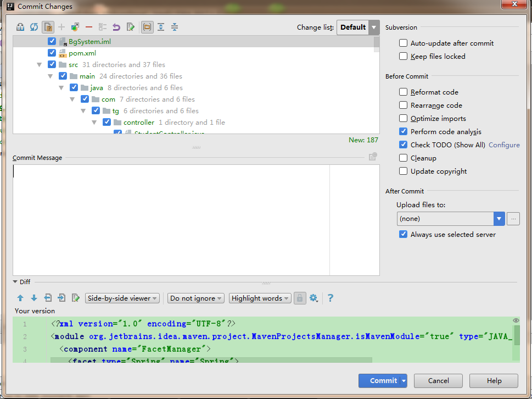This screenshot has width=532, height=399.
Task: Click the Collapse All toolbar icon
Action: (175, 27)
